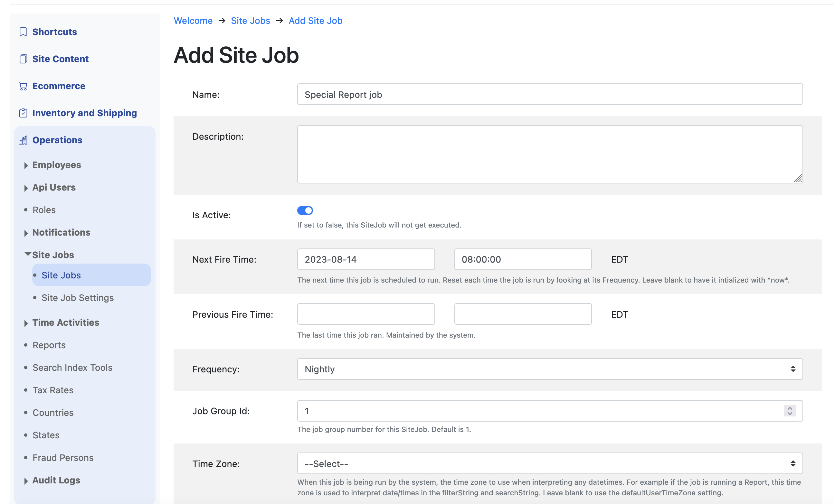
Task: Open the Site Content menu
Action: click(60, 59)
